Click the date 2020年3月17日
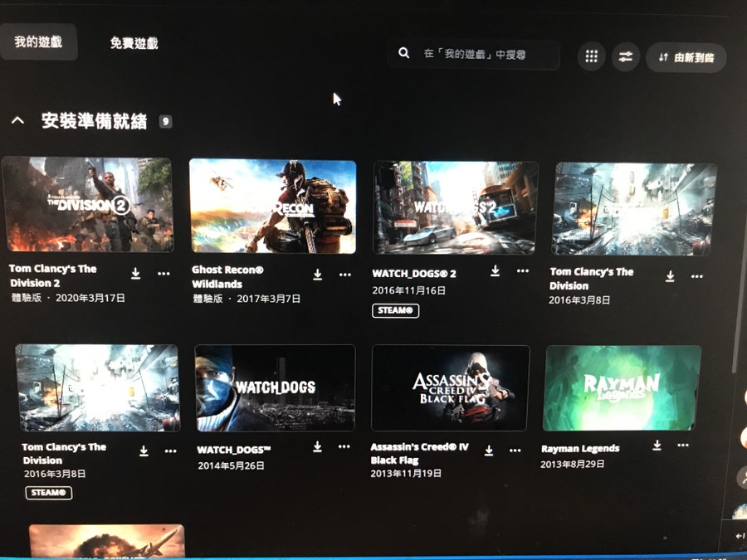 tap(90, 298)
